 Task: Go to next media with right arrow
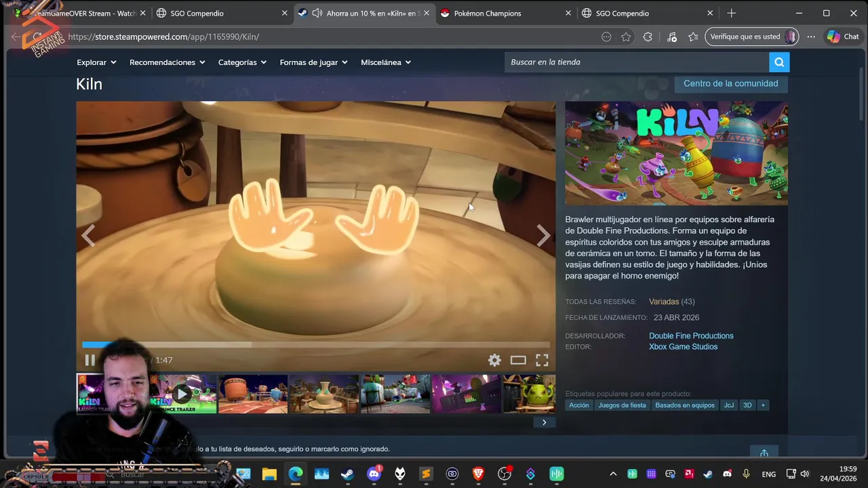(x=543, y=236)
